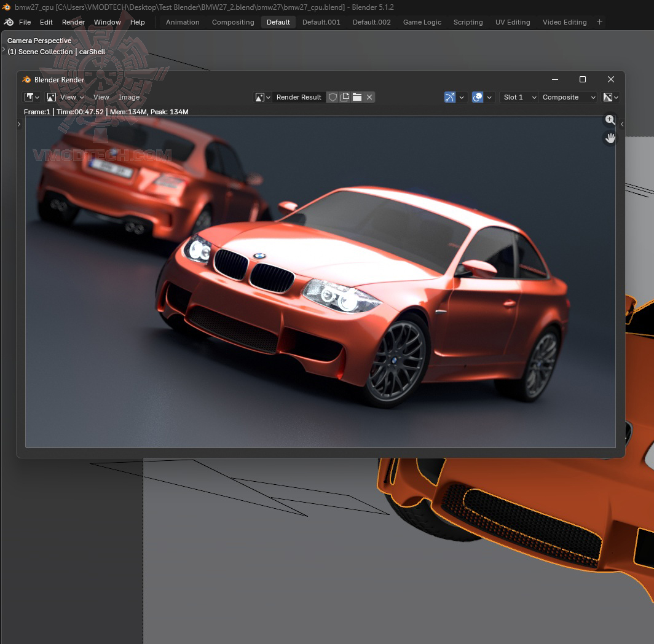Expand the gizmo options dropdown arrow
Viewport: 654px width, 644px height.
(x=461, y=97)
